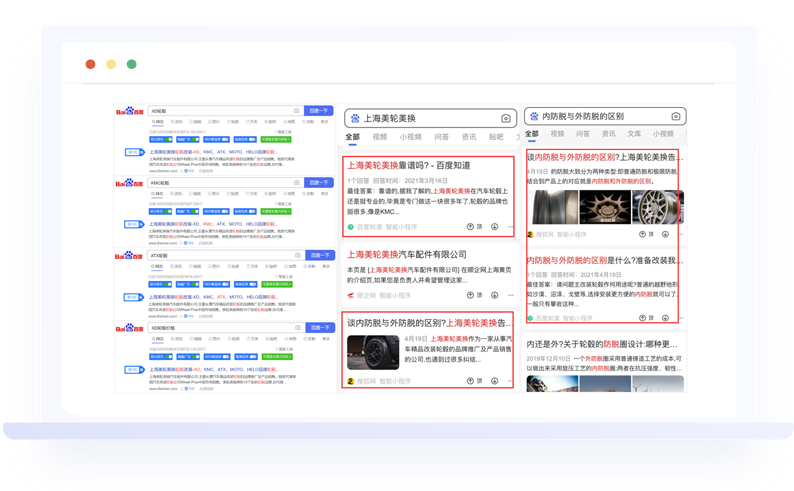The height and width of the screenshot is (491, 794).
Task: Open 搜索工具 filter under XD轮毂价格 search
Action: pos(285,349)
